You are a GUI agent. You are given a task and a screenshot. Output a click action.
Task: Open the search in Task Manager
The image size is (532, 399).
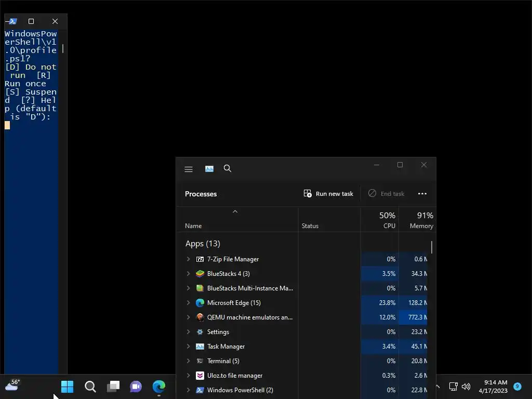[228, 168]
